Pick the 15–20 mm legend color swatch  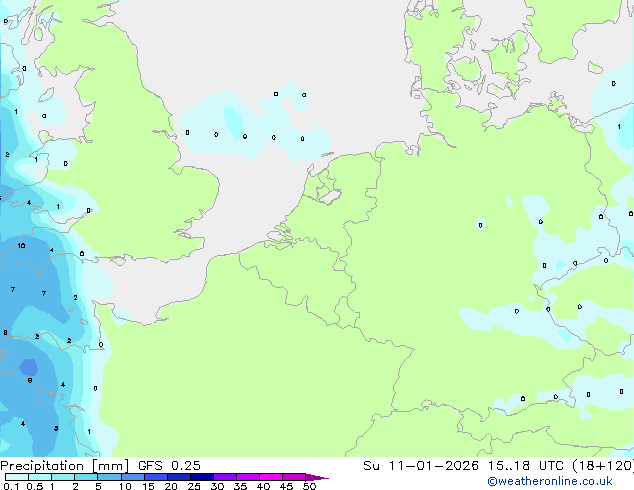[x=156, y=477]
